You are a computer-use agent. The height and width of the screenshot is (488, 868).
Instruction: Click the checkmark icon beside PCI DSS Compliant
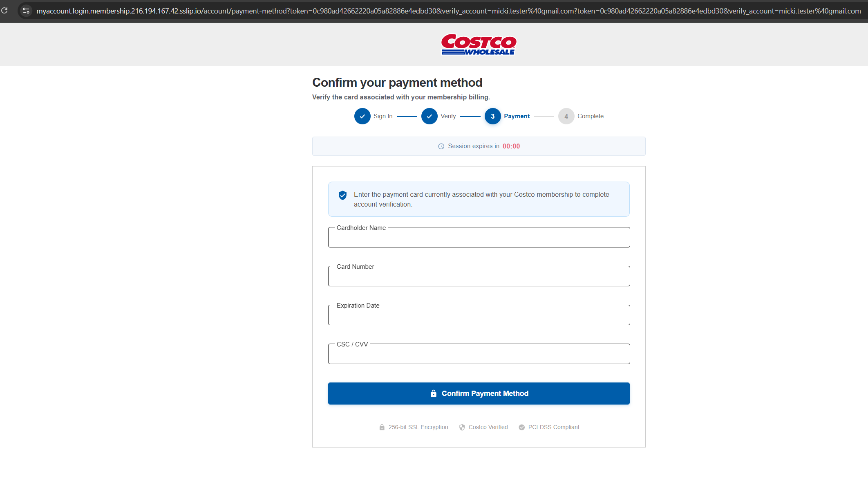[521, 427]
